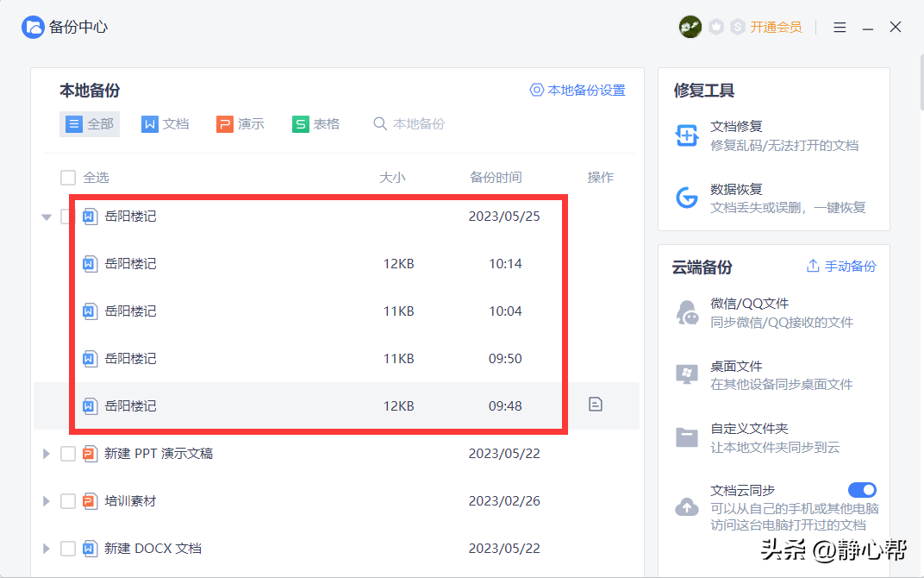Toggle the 文档云同步 switch

862,490
